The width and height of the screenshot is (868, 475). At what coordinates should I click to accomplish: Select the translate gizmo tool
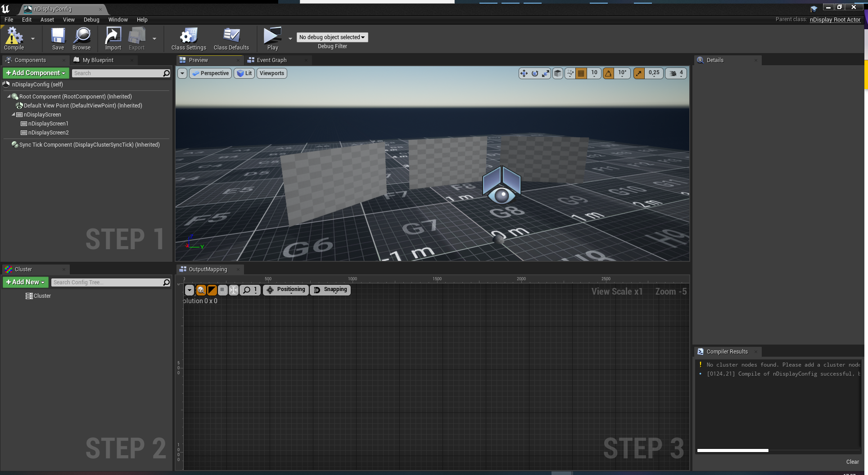point(524,73)
